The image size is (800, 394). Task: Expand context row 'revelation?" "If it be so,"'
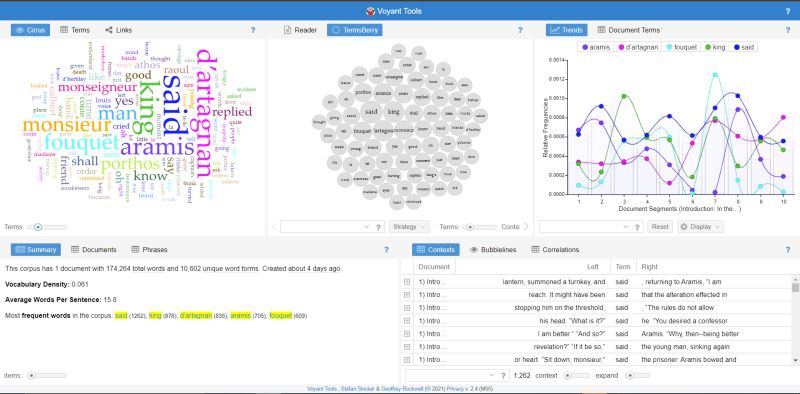pos(407,347)
